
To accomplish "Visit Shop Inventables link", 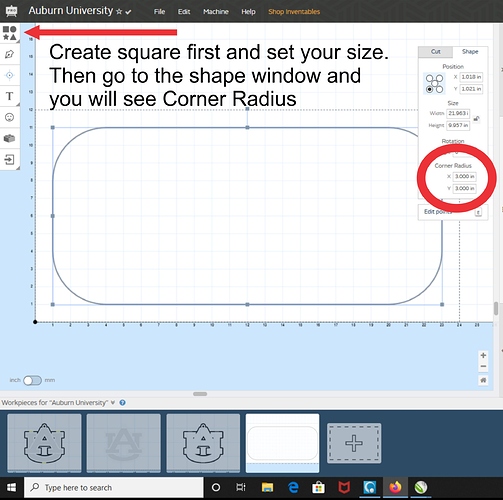I will 294,12.
